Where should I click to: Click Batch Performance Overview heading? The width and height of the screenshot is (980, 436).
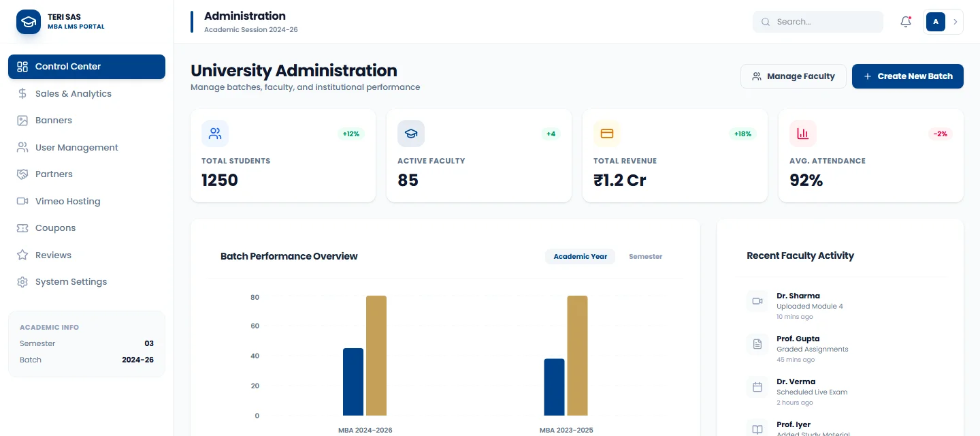289,257
